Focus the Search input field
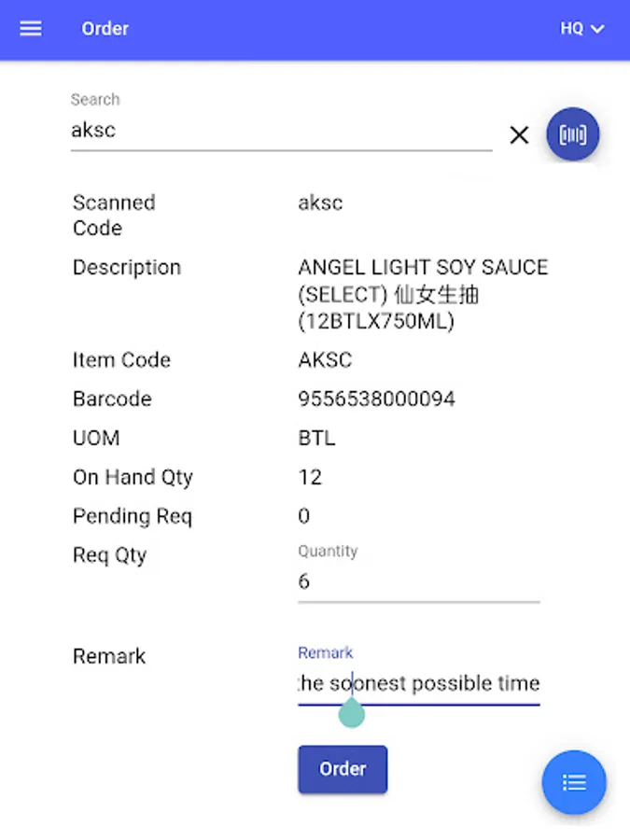The width and height of the screenshot is (630, 840). tap(281, 130)
